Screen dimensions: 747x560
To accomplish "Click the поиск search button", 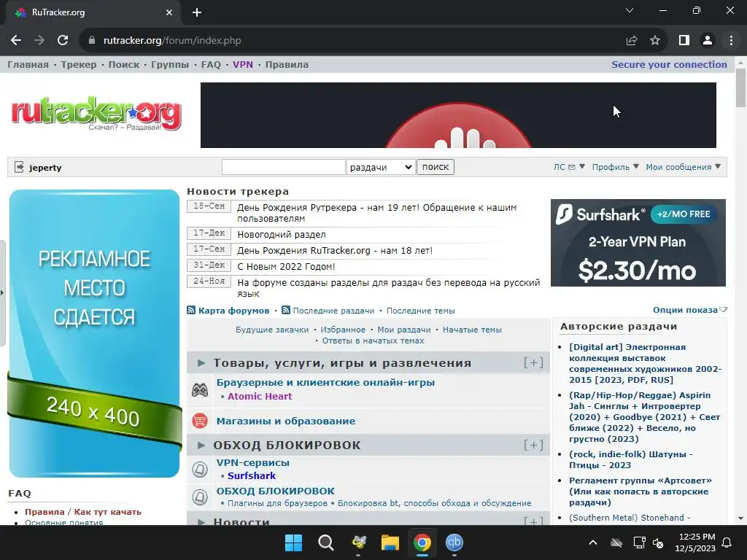I will click(436, 167).
